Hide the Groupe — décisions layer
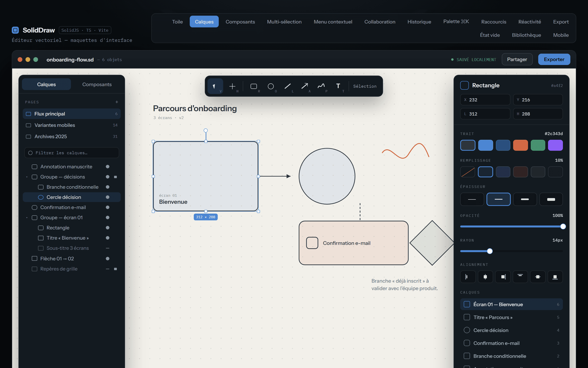 [107, 177]
